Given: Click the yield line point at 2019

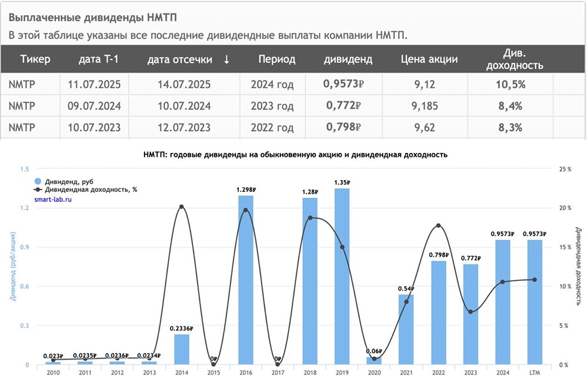Looking at the screenshot, I should click(x=342, y=247).
